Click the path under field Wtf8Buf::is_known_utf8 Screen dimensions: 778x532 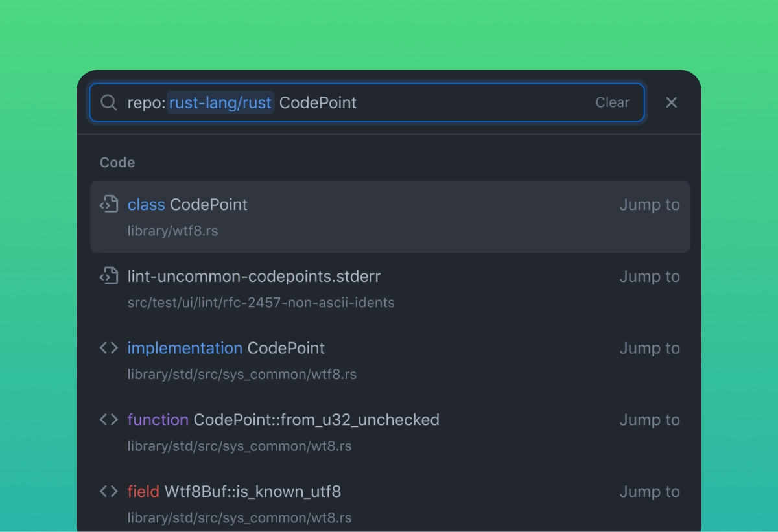[239, 518]
